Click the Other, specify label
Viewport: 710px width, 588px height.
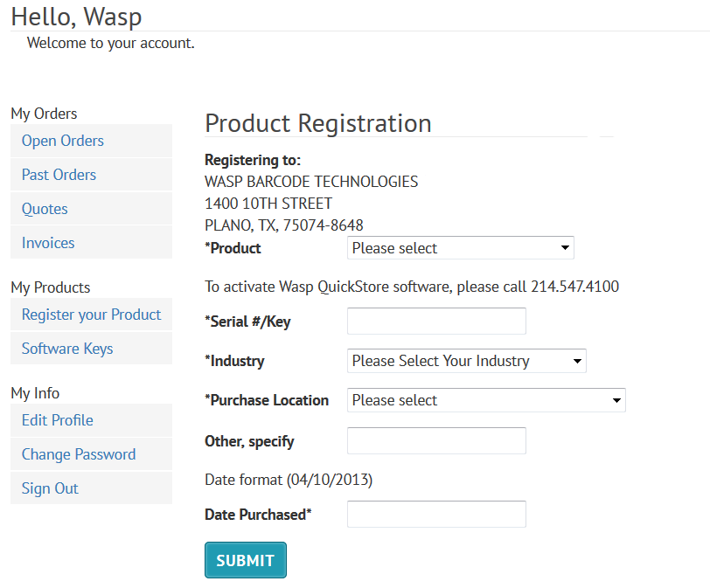click(x=249, y=441)
